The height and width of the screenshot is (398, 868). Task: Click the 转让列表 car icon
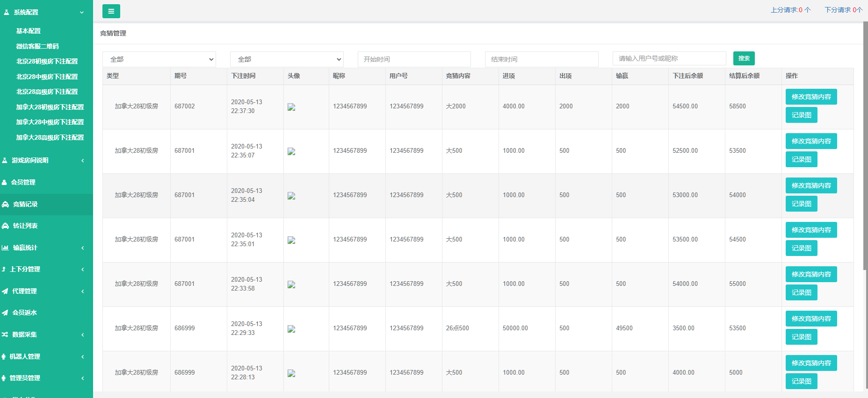(6, 226)
